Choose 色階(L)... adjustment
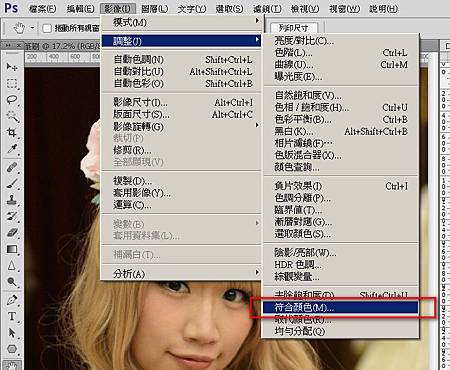This screenshot has height=370, width=450. [341, 53]
